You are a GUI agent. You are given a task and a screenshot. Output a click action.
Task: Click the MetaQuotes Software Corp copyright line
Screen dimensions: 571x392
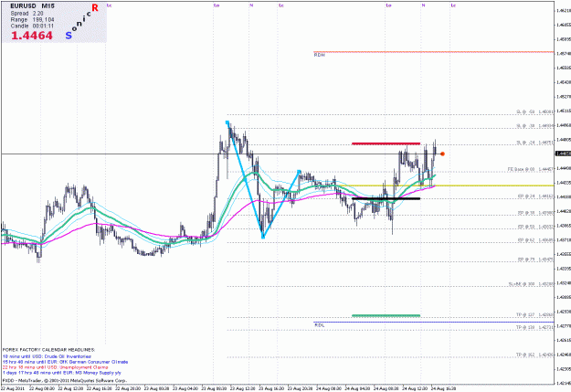tap(65, 380)
